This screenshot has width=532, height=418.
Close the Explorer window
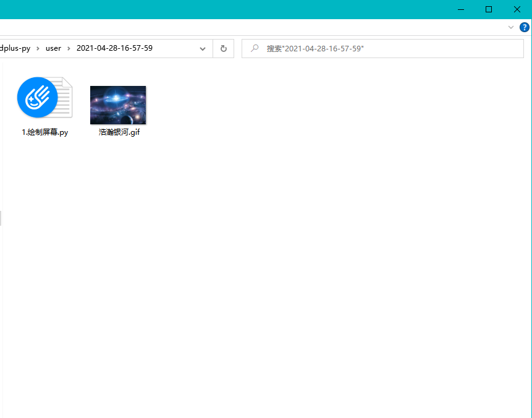pos(517,9)
